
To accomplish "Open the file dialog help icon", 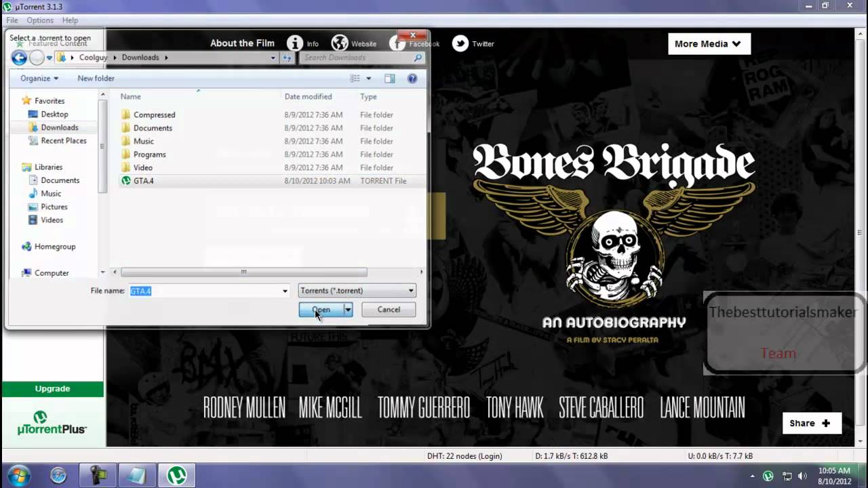I will [412, 79].
